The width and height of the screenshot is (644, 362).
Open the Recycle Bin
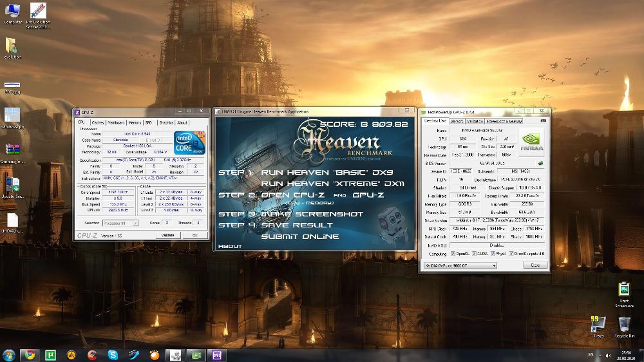[624, 327]
